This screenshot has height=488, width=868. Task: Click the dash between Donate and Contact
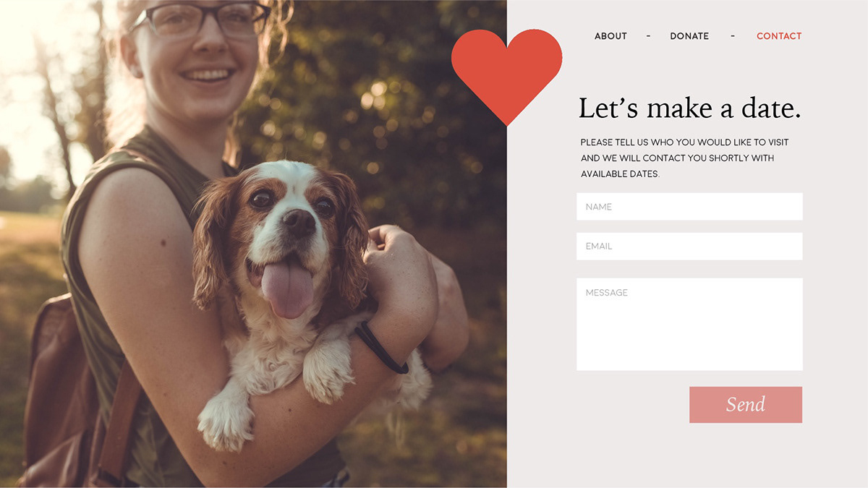point(733,36)
